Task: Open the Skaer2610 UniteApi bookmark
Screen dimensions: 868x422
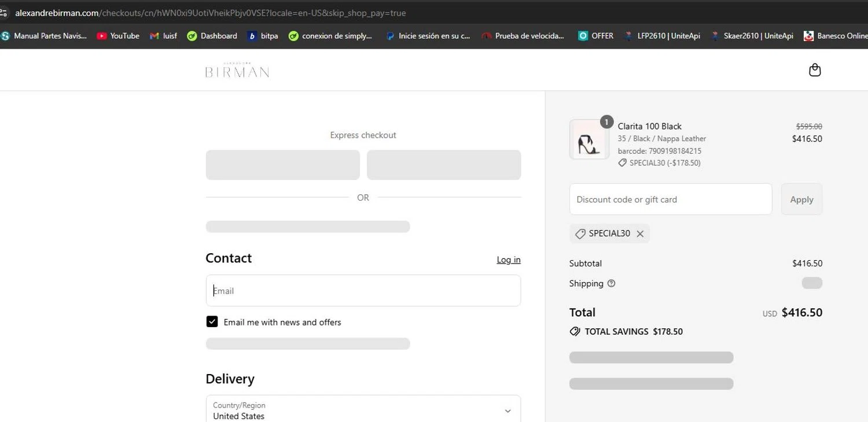Action: point(752,36)
